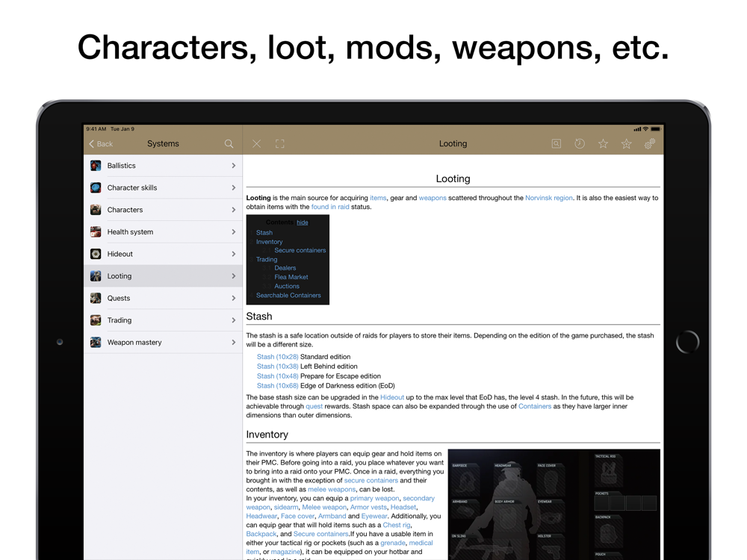Open the 'quest' rewards link

314,406
